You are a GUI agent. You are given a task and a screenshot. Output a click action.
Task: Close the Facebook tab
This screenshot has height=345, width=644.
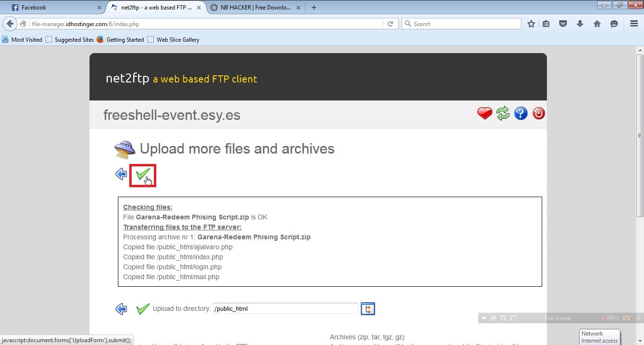(99, 8)
